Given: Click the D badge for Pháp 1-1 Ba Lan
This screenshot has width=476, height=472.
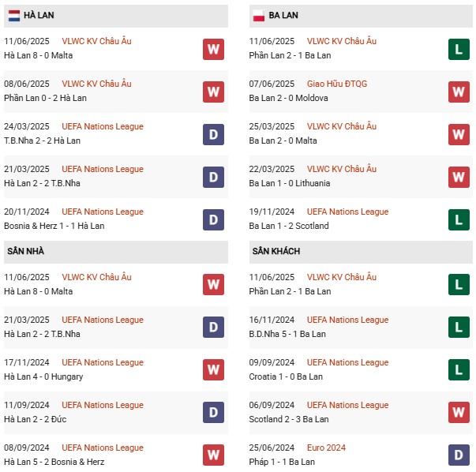Looking at the screenshot, I should [459, 455].
